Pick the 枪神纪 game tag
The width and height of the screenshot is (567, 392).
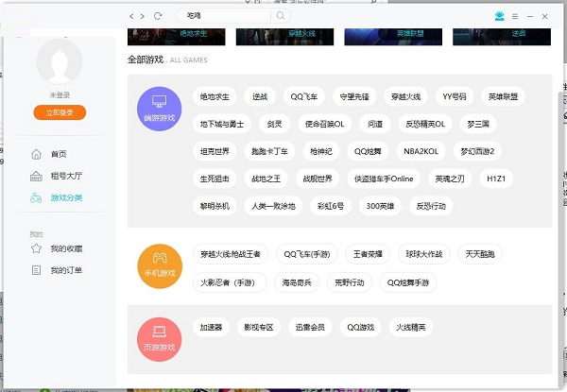[x=321, y=151]
